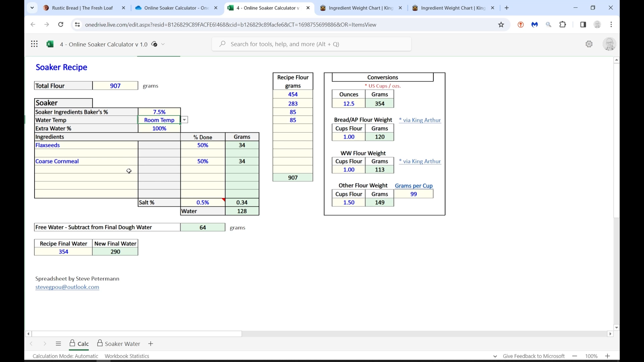
Task: Click the bookmark/star icon in address bar
Action: point(501,24)
